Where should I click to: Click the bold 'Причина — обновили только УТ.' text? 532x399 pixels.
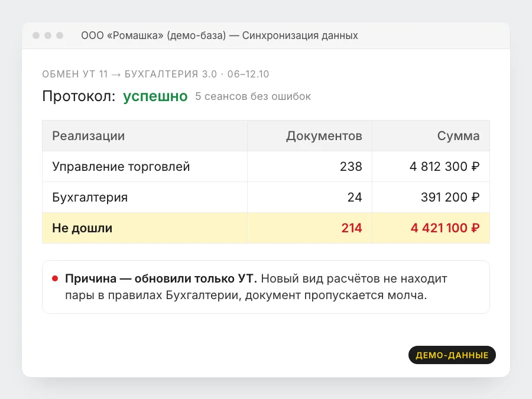pos(161,278)
